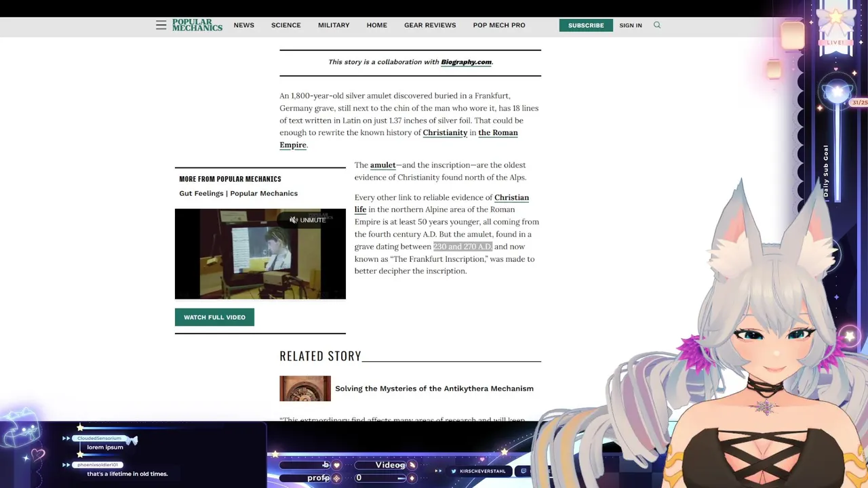Click chat message 'lorem ipsum'
The width and height of the screenshot is (868, 488).
[105, 447]
